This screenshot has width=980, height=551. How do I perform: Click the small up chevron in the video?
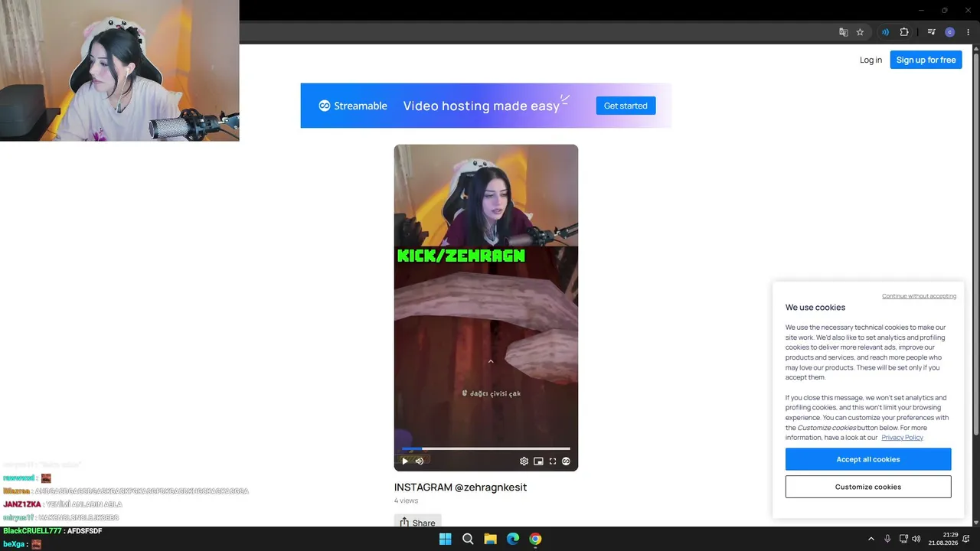[491, 361]
